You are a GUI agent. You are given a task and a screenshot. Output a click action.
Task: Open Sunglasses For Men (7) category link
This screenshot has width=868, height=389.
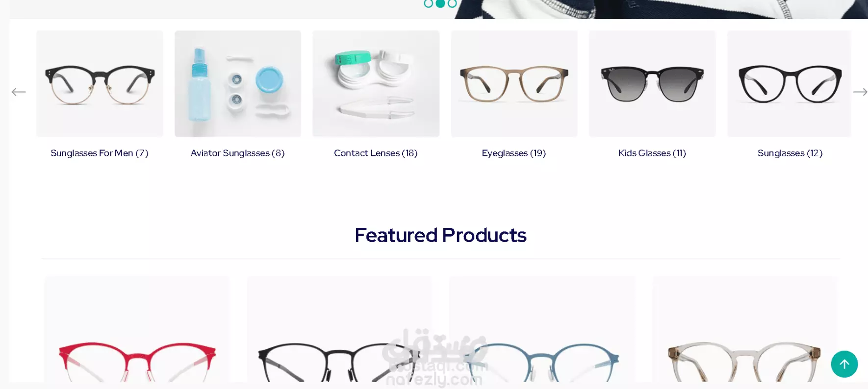100,153
